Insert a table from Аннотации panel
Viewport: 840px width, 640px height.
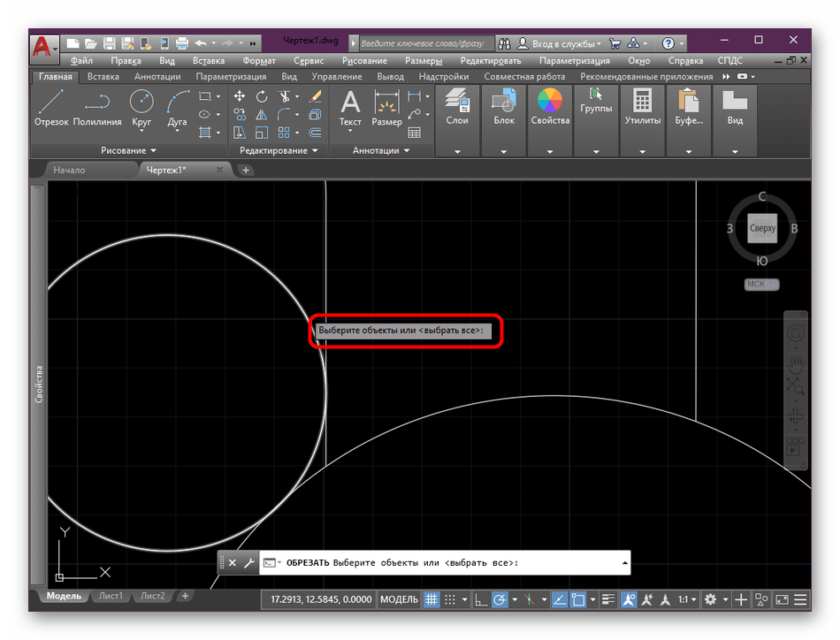coord(414,133)
